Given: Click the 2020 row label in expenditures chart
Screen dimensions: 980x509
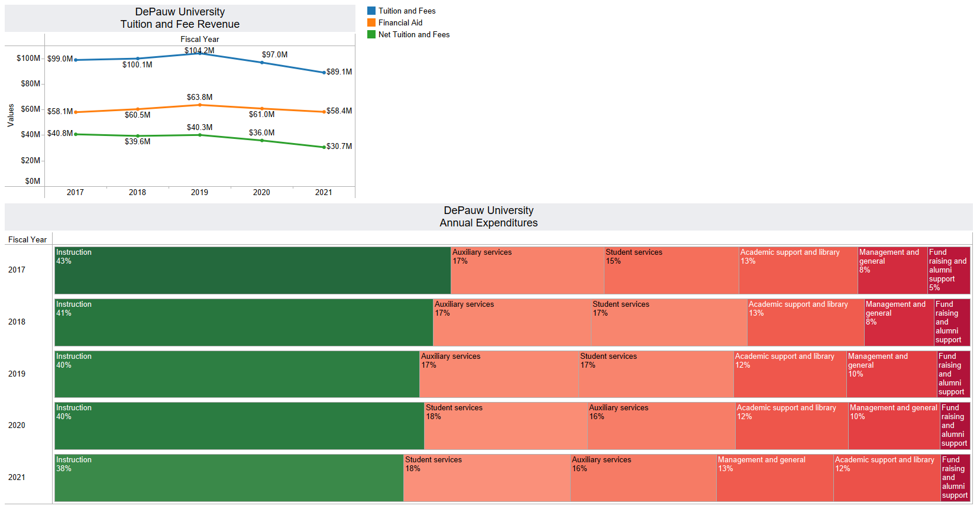Looking at the screenshot, I should coord(17,425).
